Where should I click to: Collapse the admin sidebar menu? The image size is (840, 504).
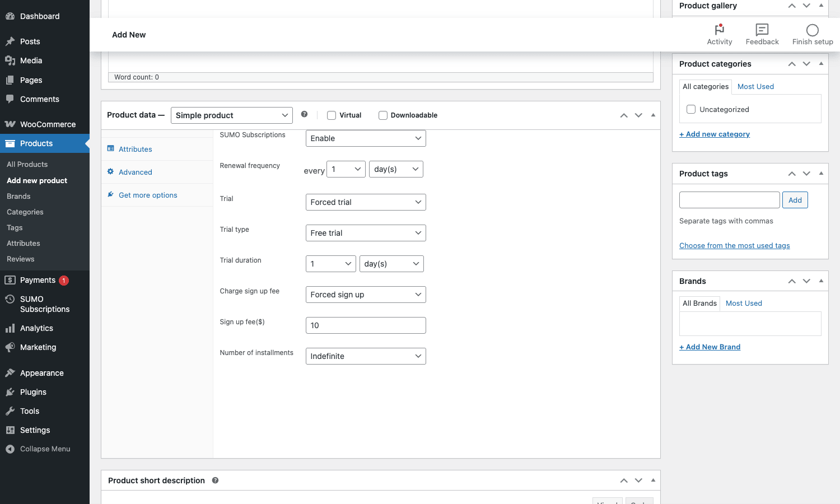(x=45, y=449)
